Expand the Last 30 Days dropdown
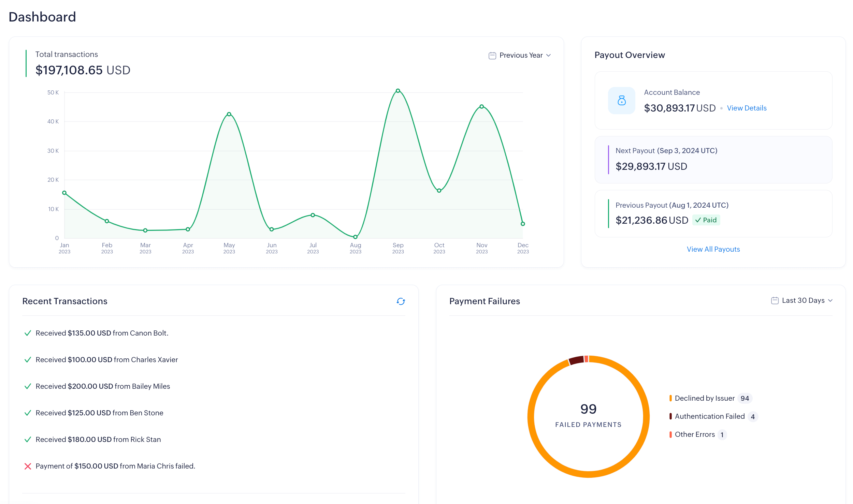 (x=803, y=300)
